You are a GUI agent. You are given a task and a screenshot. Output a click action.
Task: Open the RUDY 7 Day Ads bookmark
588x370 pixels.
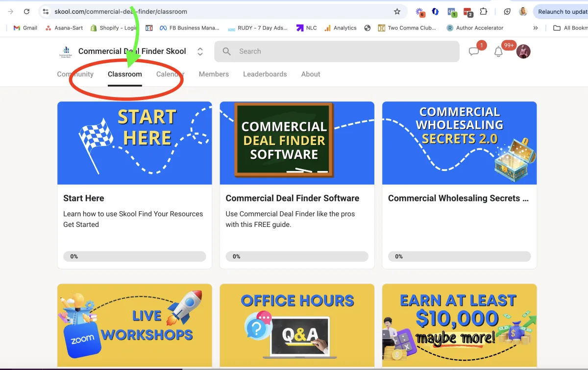[x=258, y=28]
